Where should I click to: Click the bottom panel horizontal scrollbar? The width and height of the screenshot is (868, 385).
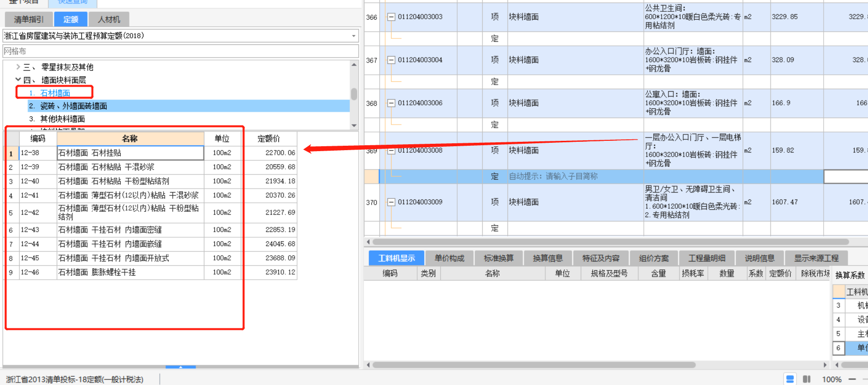(x=534, y=365)
